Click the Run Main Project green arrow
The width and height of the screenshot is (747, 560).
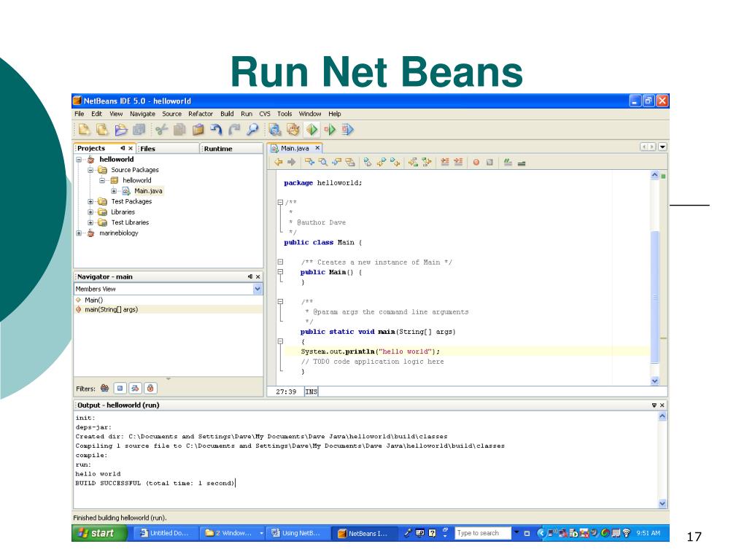(x=311, y=130)
